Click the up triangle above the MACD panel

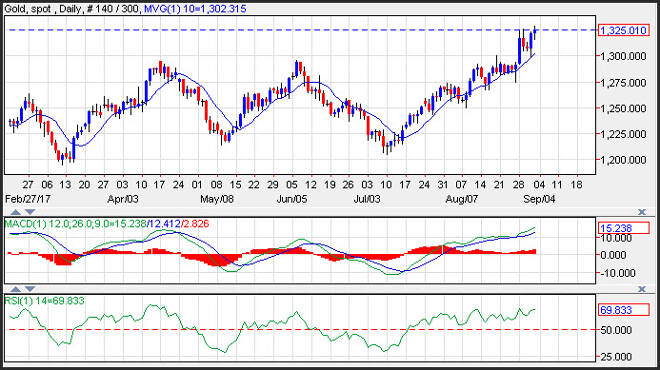tap(16, 212)
